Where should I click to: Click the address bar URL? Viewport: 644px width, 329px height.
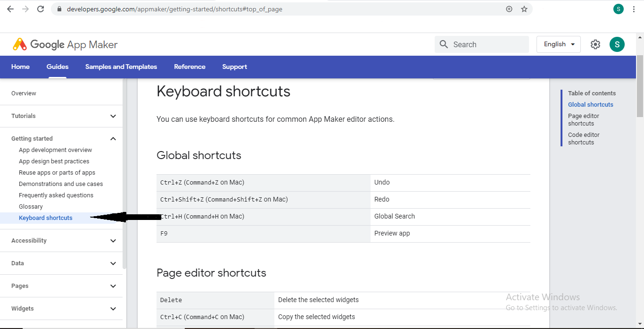pos(174,9)
